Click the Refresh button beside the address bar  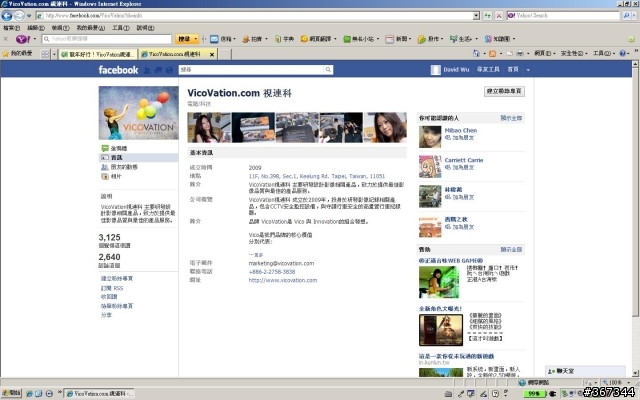coord(487,16)
